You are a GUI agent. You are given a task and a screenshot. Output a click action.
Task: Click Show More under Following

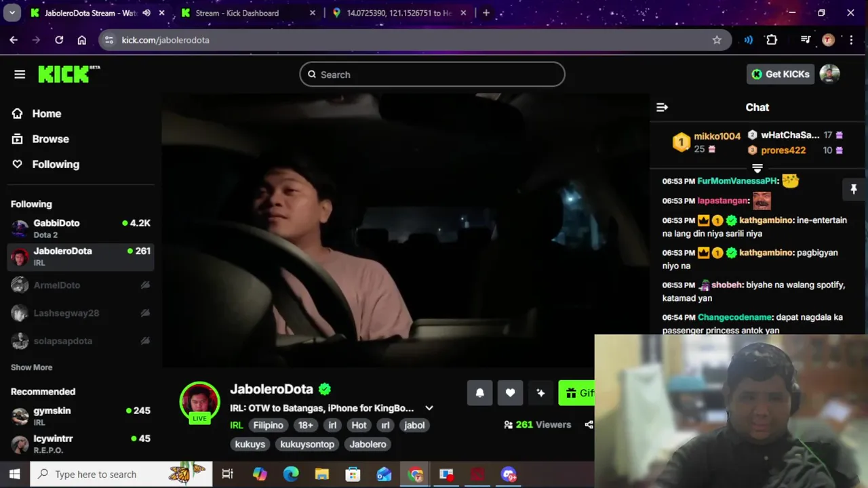coord(31,367)
